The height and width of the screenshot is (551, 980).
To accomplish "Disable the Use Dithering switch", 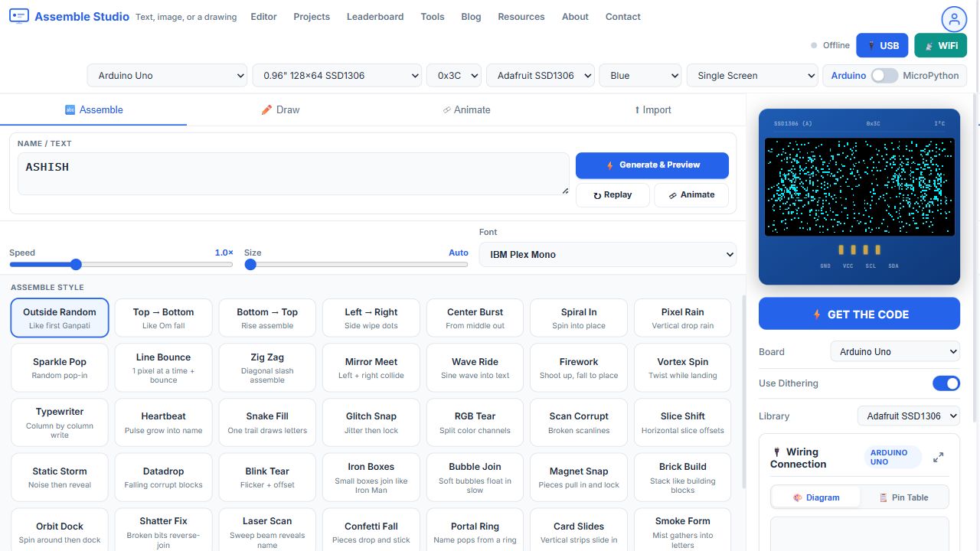I will (946, 383).
